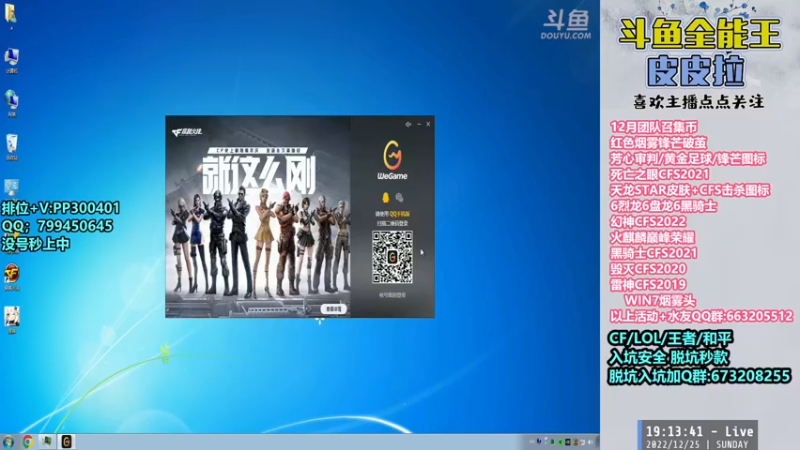Open the folder icon on the desktop
800x450 pixels.
[10, 13]
